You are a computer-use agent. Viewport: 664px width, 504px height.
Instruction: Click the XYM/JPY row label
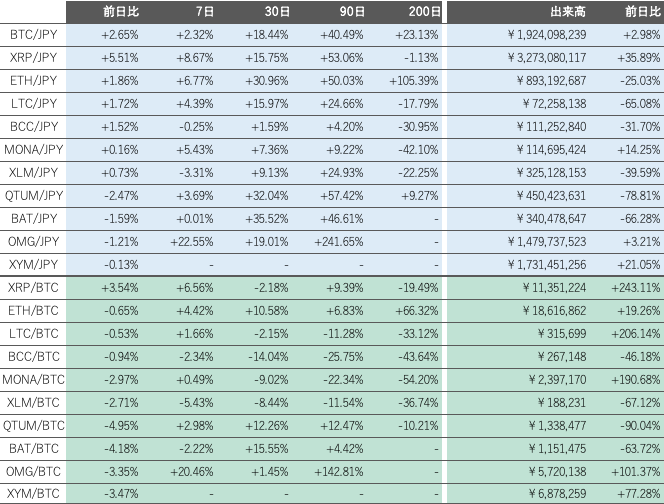(33, 264)
